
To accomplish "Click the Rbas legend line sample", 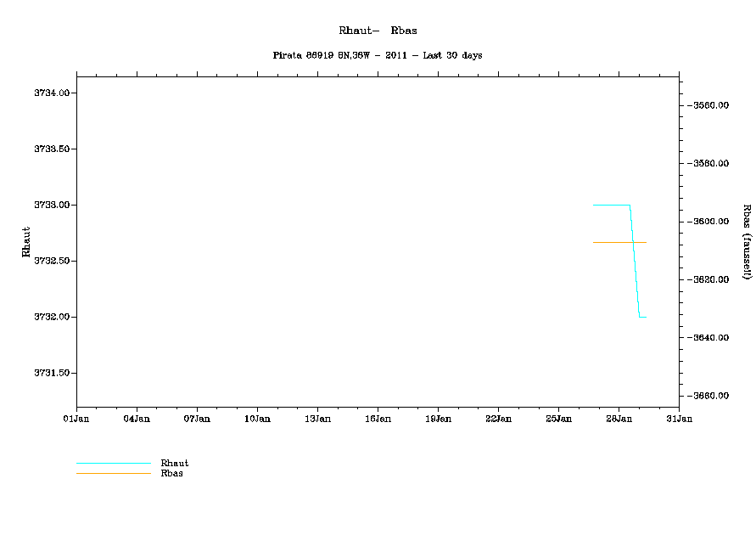I will click(x=113, y=473).
